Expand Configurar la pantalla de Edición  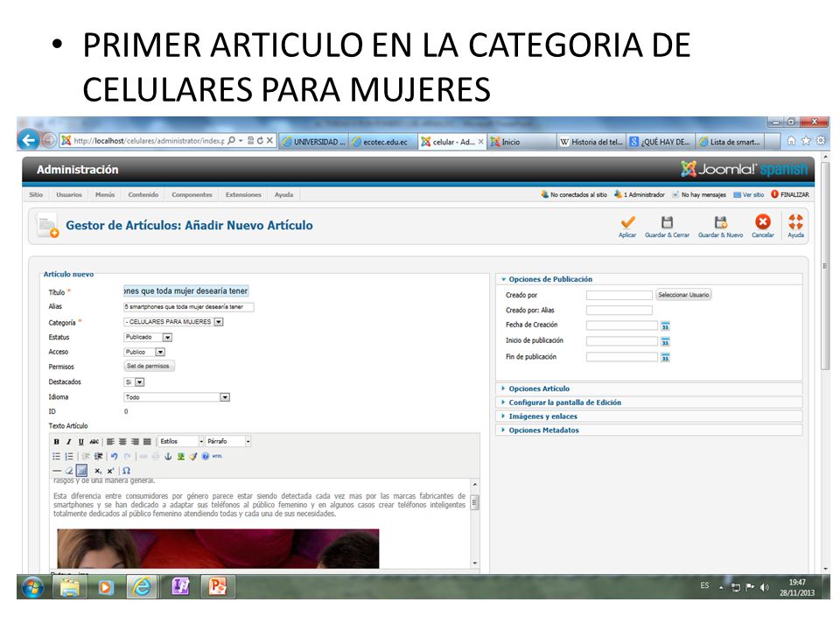tap(564, 402)
